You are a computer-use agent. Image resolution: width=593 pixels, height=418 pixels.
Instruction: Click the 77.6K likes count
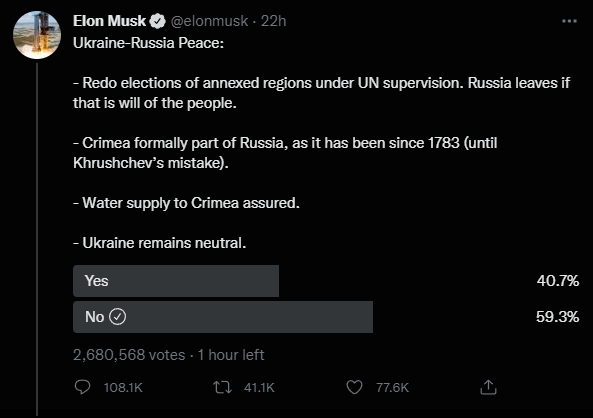pos(392,388)
